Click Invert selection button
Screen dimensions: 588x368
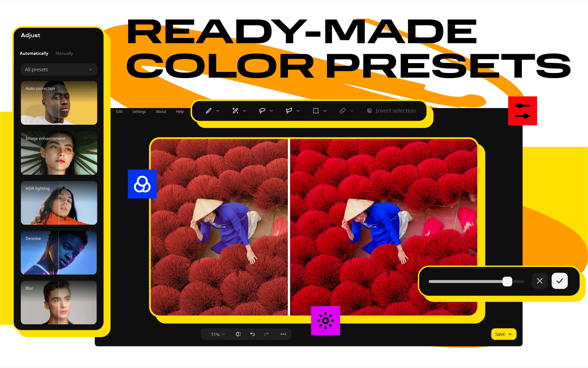click(x=390, y=111)
